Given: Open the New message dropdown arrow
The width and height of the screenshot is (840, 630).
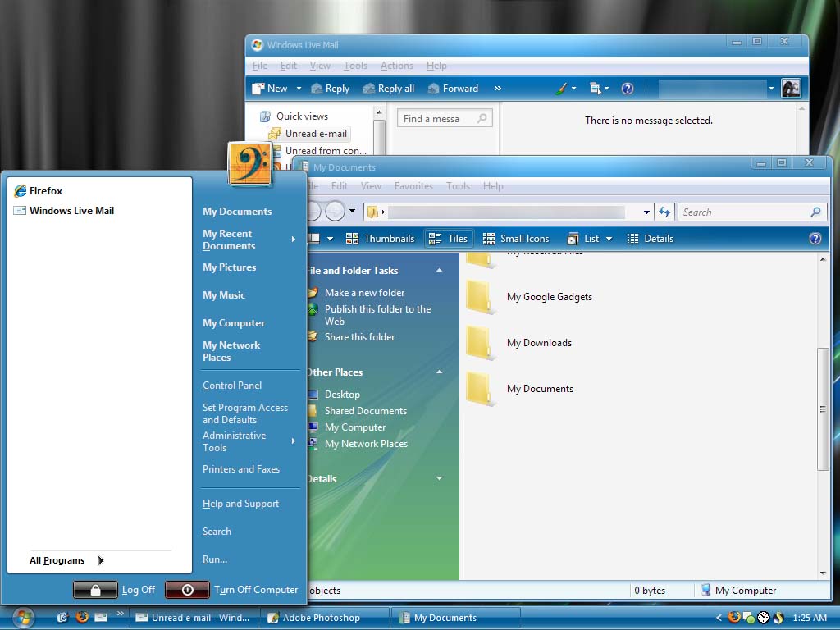Looking at the screenshot, I should (x=299, y=88).
